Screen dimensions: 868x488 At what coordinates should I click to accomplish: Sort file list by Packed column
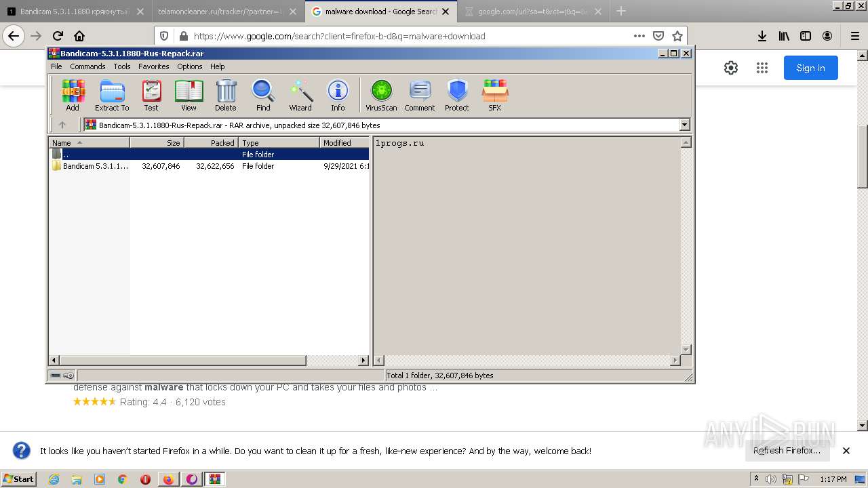[211, 142]
